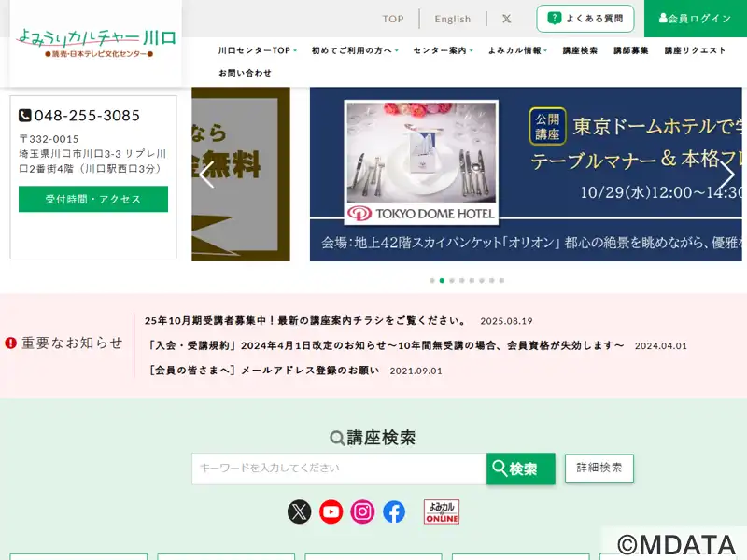Open 講座検索 nav item
Screen dimensions: 747x560
click(580, 50)
